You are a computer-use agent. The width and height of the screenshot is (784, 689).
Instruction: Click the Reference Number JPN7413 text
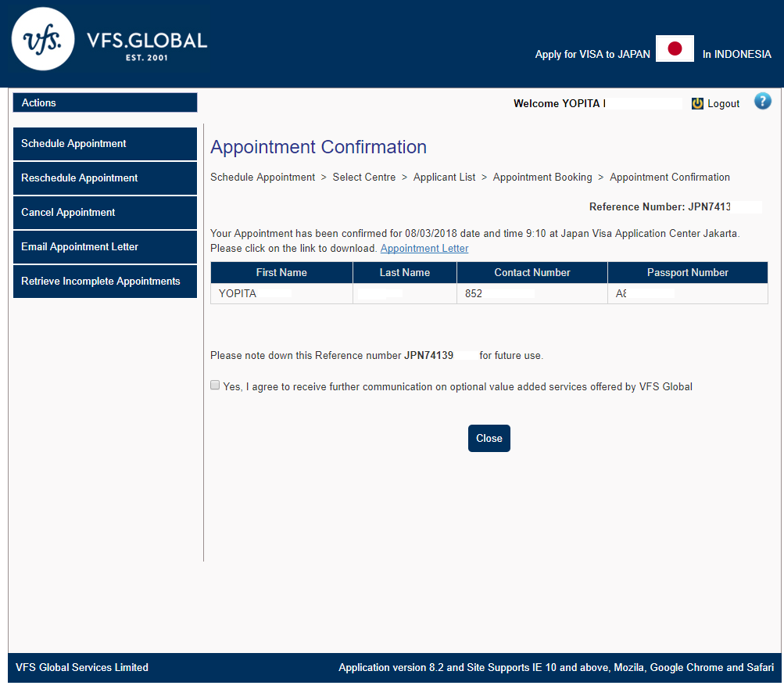click(660, 206)
